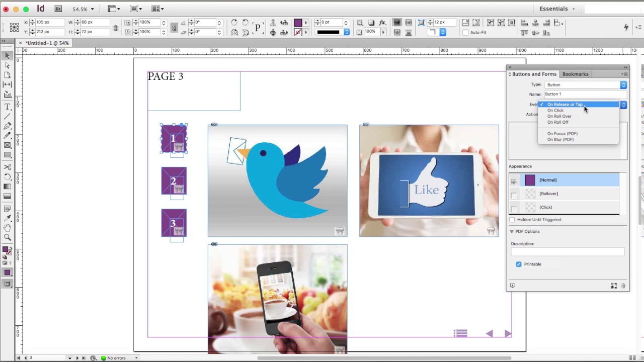The height and width of the screenshot is (362, 644).
Task: Click the drop shadow icon
Action: (371, 23)
